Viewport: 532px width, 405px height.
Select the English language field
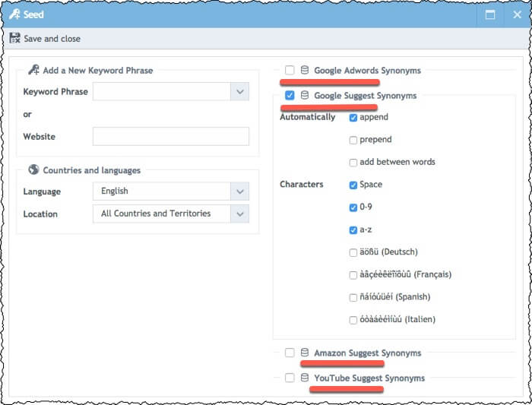[162, 191]
